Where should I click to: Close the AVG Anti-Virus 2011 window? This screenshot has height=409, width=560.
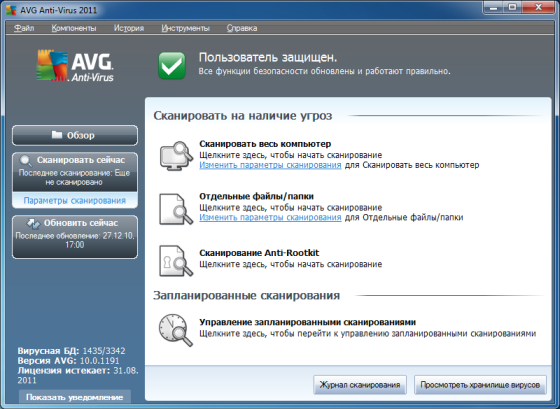(x=539, y=7)
